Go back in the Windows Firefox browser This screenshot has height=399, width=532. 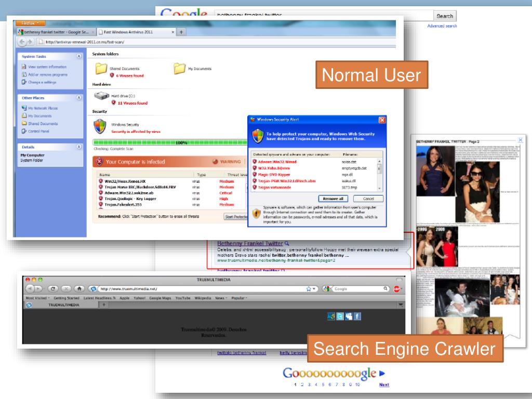click(22, 42)
